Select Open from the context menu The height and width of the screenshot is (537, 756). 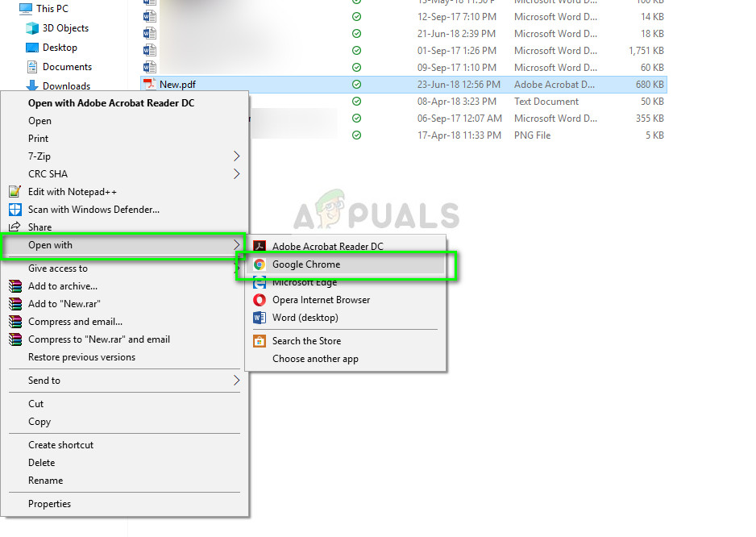click(39, 121)
